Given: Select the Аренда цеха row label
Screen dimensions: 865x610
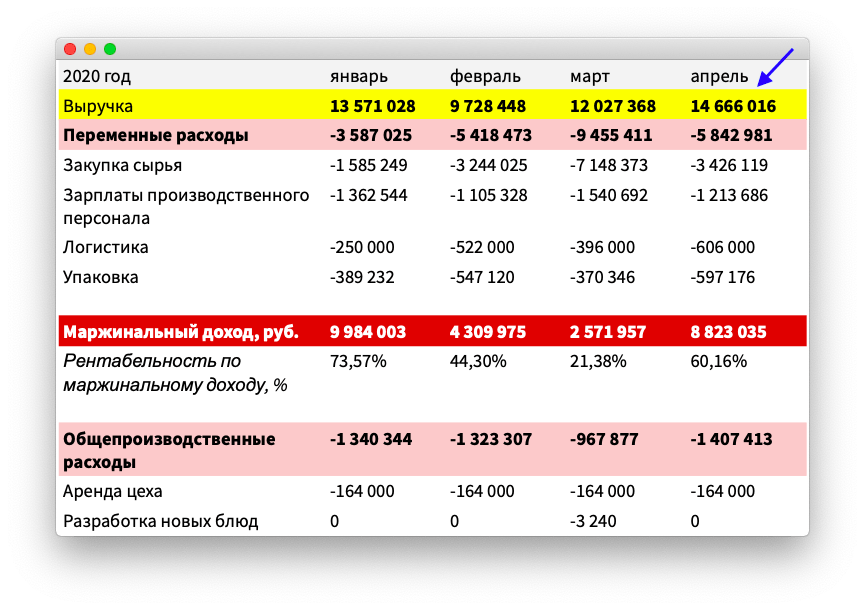Looking at the screenshot, I should tap(112, 491).
